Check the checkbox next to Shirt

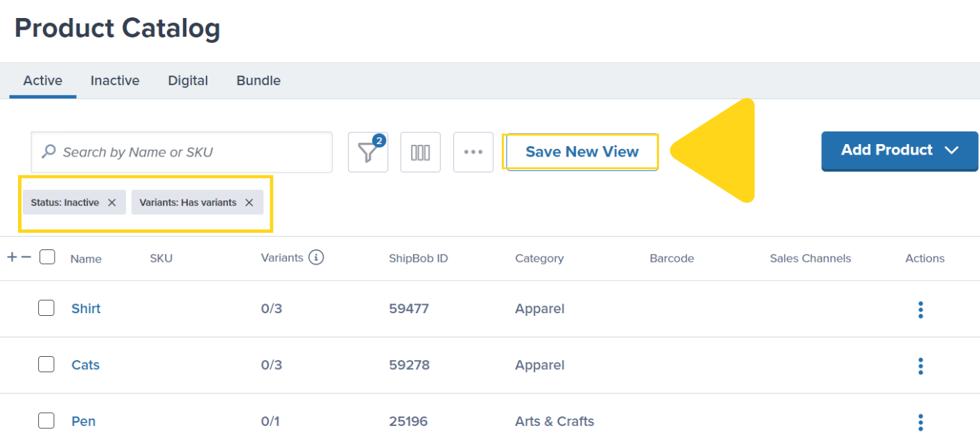tap(46, 308)
